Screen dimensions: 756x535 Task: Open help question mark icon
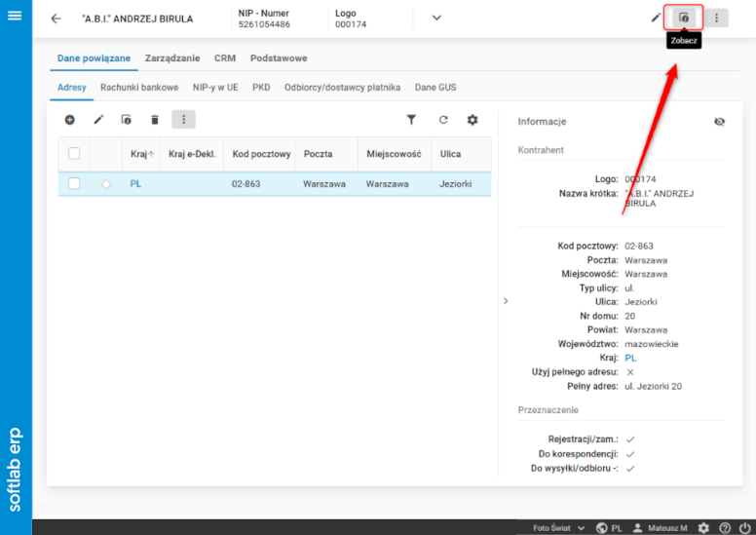click(x=725, y=528)
